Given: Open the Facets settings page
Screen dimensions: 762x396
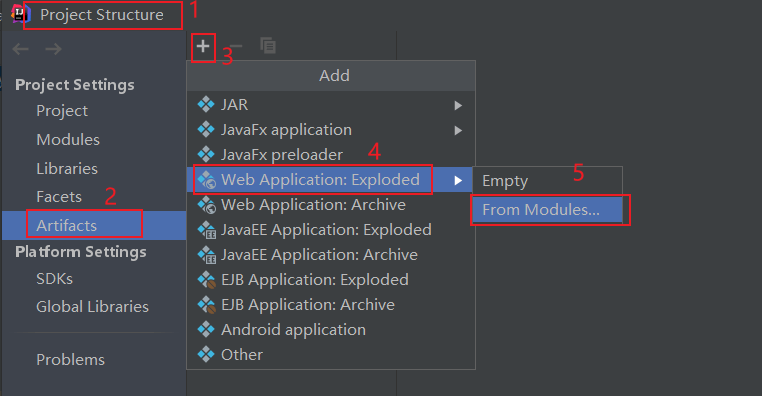Looking at the screenshot, I should coord(59,197).
